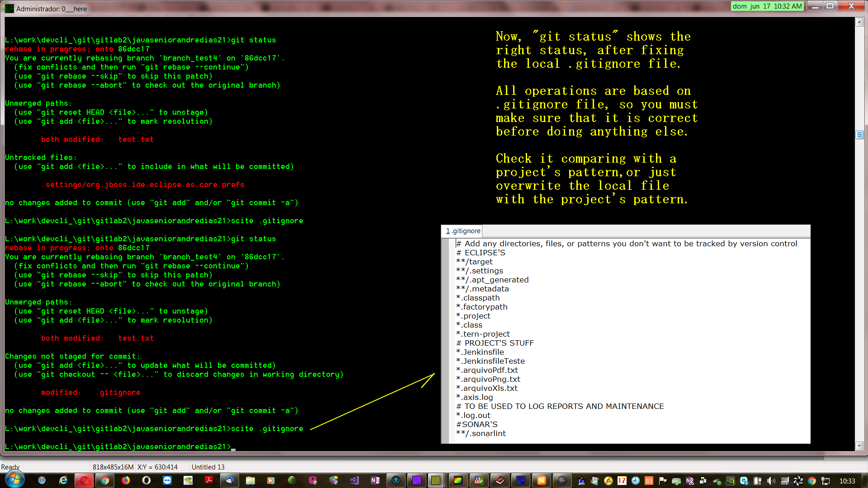This screenshot has height=488, width=868.
Task: Open Adobe Acrobat Reader from the taskbar
Action: click(x=209, y=480)
